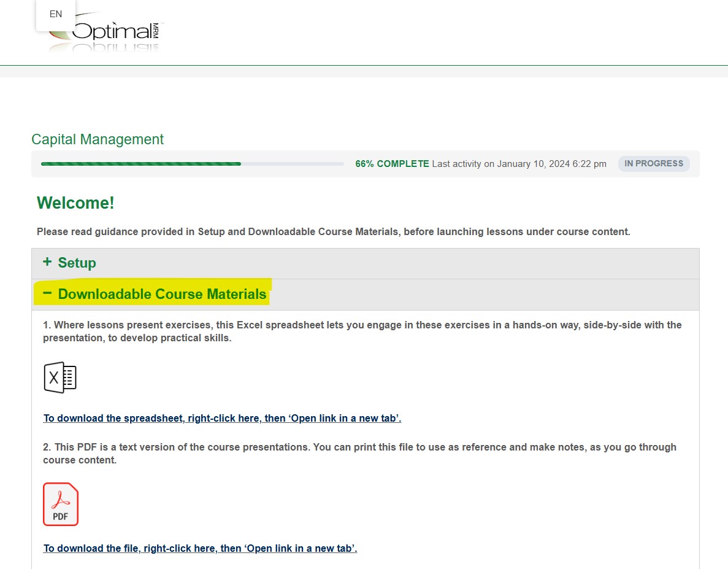The height and width of the screenshot is (569, 728).
Task: Open the EN language selector
Action: coord(56,14)
